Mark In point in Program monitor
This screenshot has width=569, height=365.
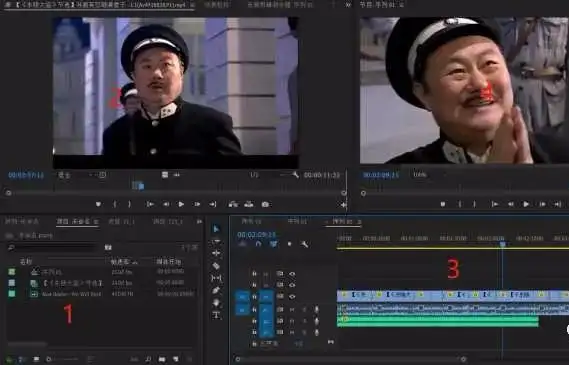click(x=460, y=204)
